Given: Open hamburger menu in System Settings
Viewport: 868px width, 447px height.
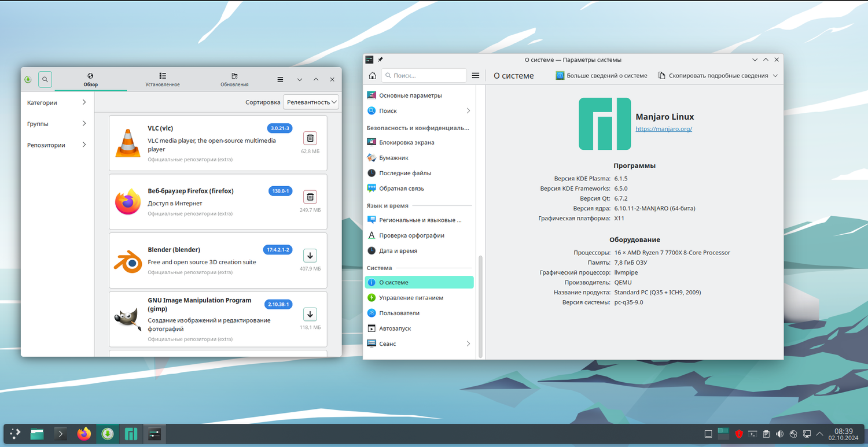Looking at the screenshot, I should (476, 76).
